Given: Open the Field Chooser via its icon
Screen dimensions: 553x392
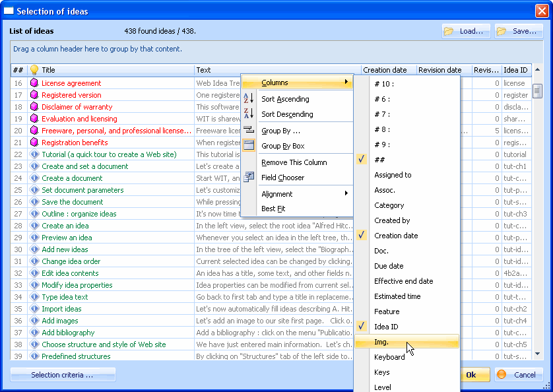Looking at the screenshot, I should pos(249,177).
